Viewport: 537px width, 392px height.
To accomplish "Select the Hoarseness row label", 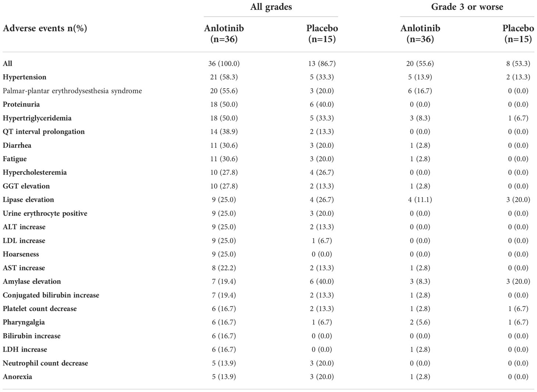I will click(21, 254).
